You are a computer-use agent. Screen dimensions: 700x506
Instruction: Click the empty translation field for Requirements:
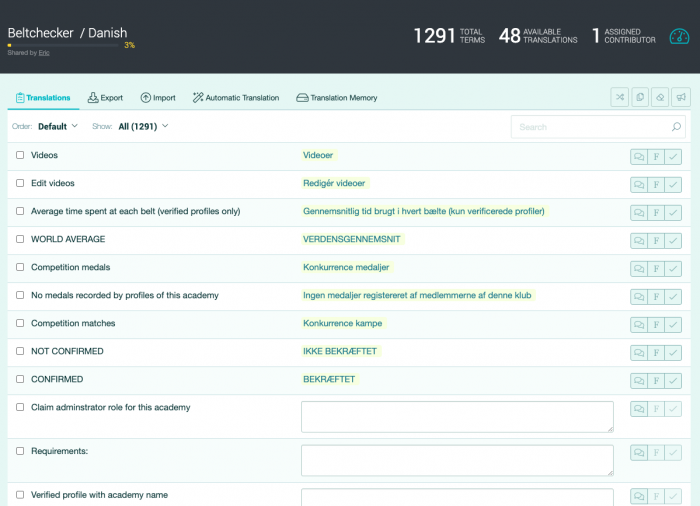click(457, 460)
